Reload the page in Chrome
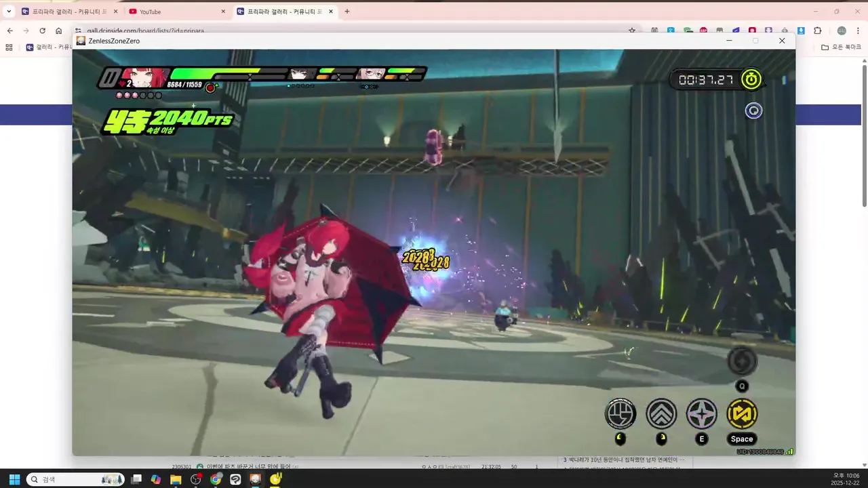The width and height of the screenshot is (868, 488). click(42, 30)
